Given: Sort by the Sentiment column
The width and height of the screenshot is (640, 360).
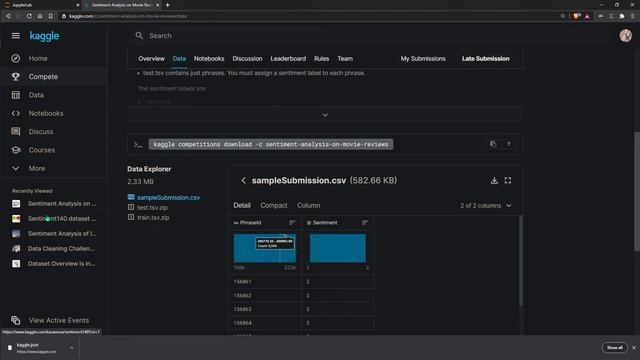Looking at the screenshot, I should [x=364, y=222].
